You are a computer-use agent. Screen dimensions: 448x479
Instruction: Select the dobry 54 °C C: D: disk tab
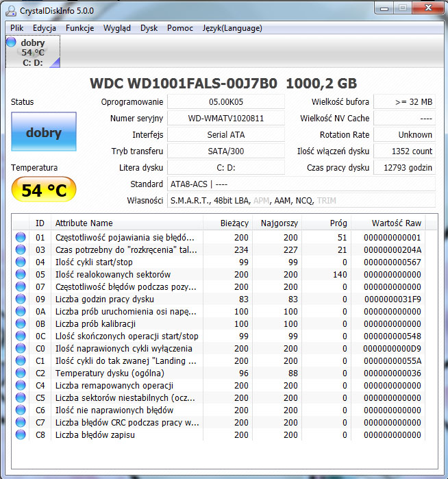(33, 53)
